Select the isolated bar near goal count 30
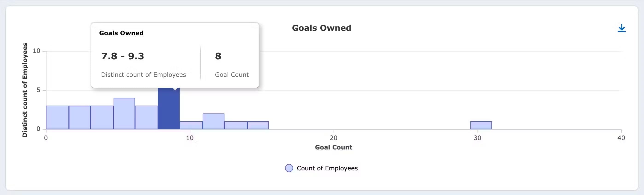The width and height of the screenshot is (644, 195). 481,125
